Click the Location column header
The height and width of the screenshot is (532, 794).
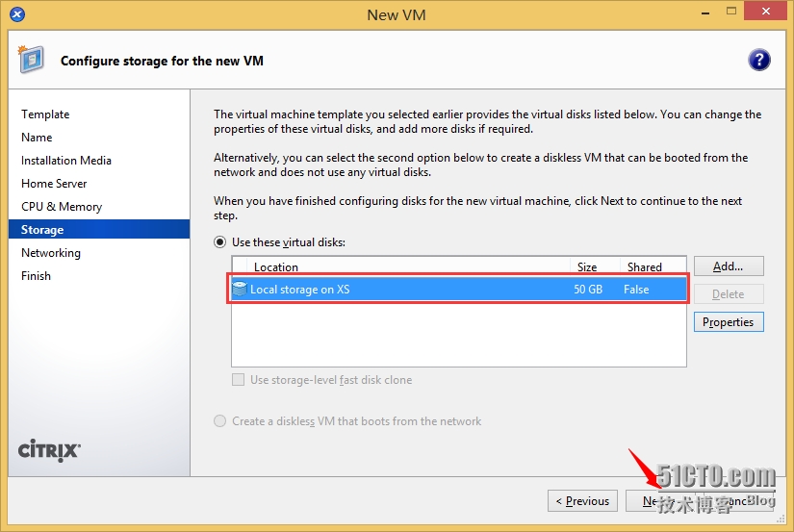point(276,266)
